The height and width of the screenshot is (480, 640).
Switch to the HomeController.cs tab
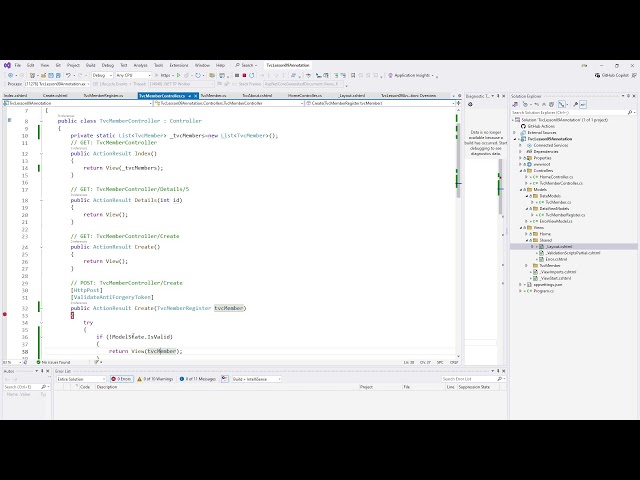[x=304, y=96]
